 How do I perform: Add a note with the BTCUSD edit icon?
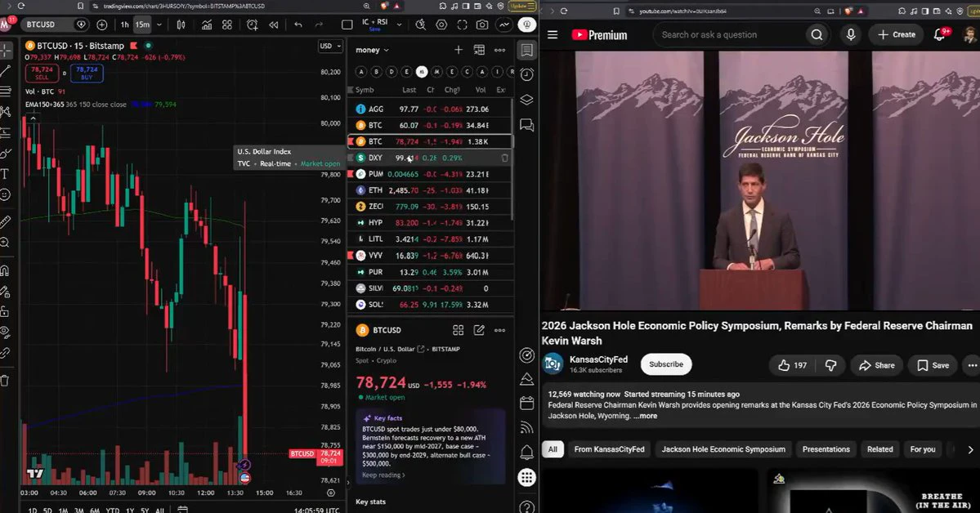pyautogui.click(x=479, y=330)
